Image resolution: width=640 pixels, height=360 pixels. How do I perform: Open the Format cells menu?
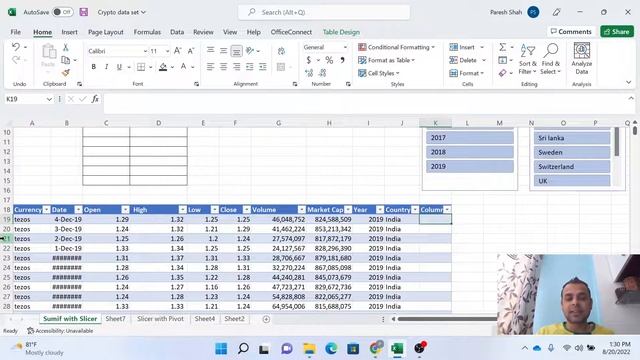tap(467, 73)
